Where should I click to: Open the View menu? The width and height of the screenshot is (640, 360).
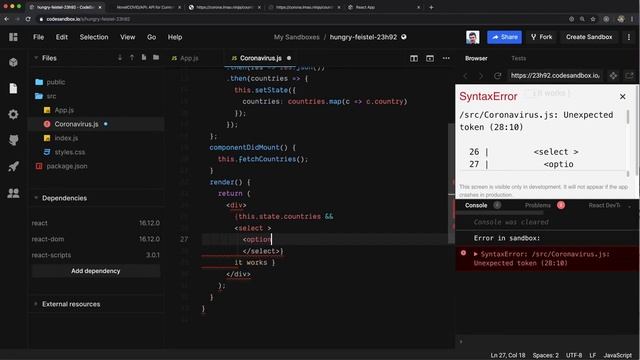127,37
